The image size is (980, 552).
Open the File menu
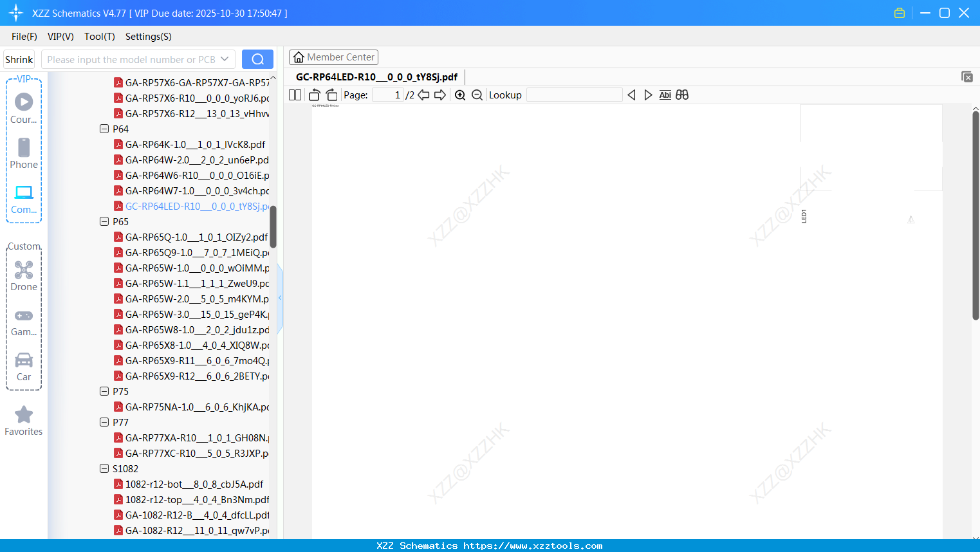(x=24, y=37)
